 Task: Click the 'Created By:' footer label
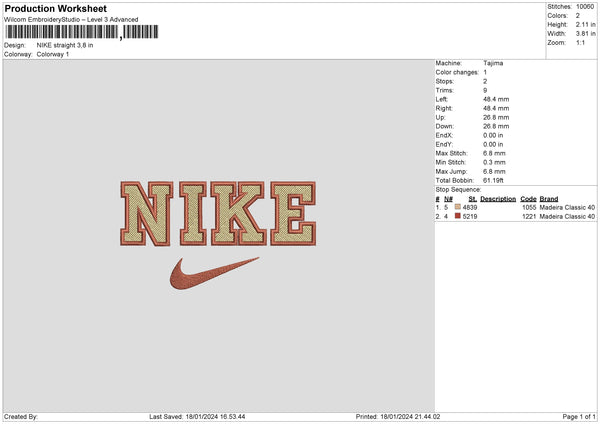21,417
